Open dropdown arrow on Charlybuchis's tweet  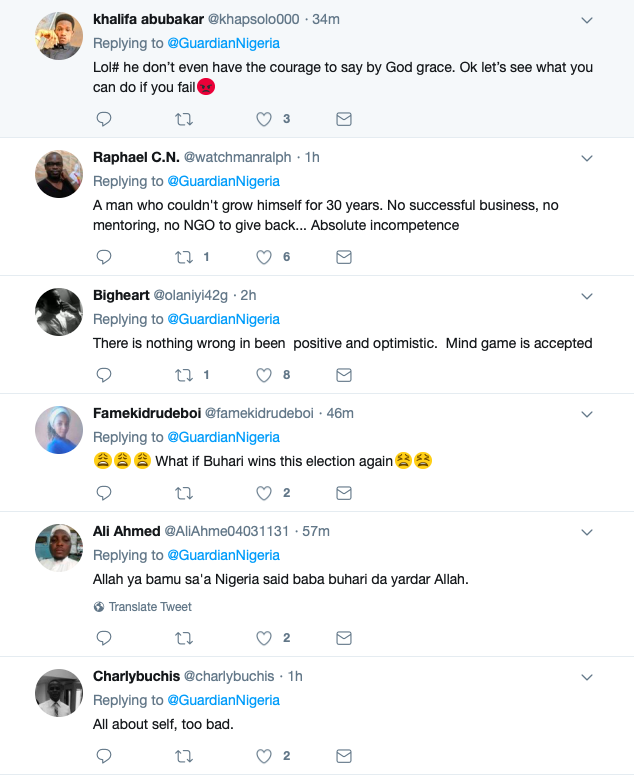pyautogui.click(x=587, y=677)
